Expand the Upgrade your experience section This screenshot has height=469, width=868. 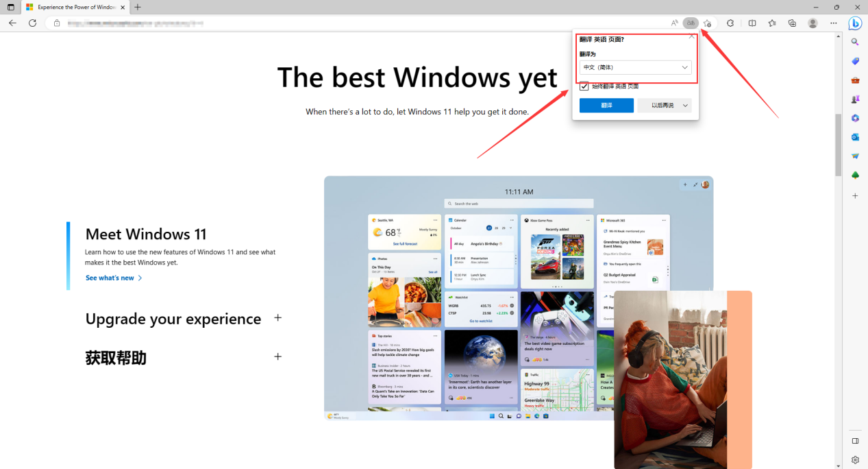pos(277,317)
